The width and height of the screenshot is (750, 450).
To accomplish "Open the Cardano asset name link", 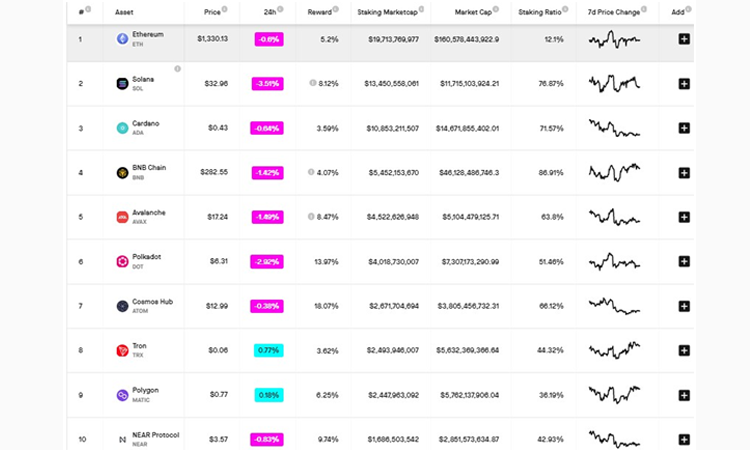I will pyautogui.click(x=145, y=123).
